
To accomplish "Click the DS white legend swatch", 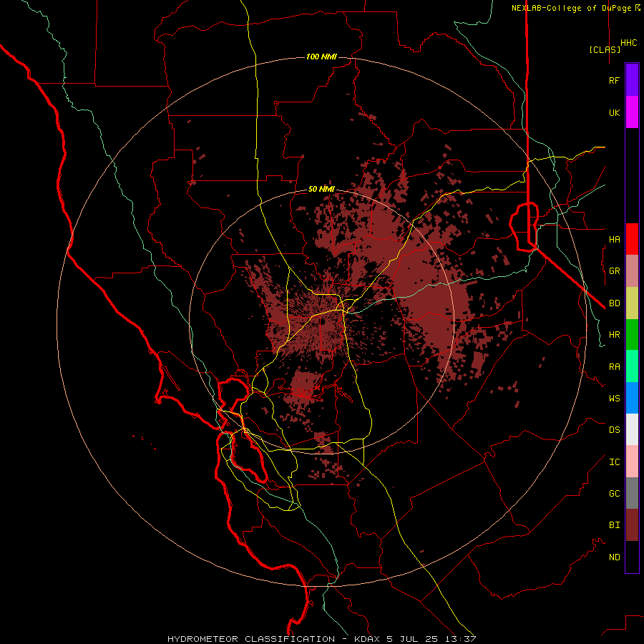I will pyautogui.click(x=632, y=429).
